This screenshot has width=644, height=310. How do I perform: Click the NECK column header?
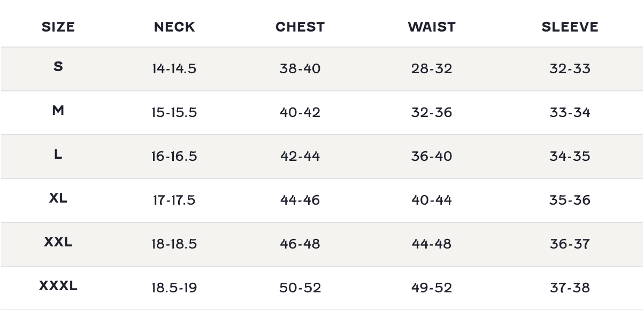(174, 27)
